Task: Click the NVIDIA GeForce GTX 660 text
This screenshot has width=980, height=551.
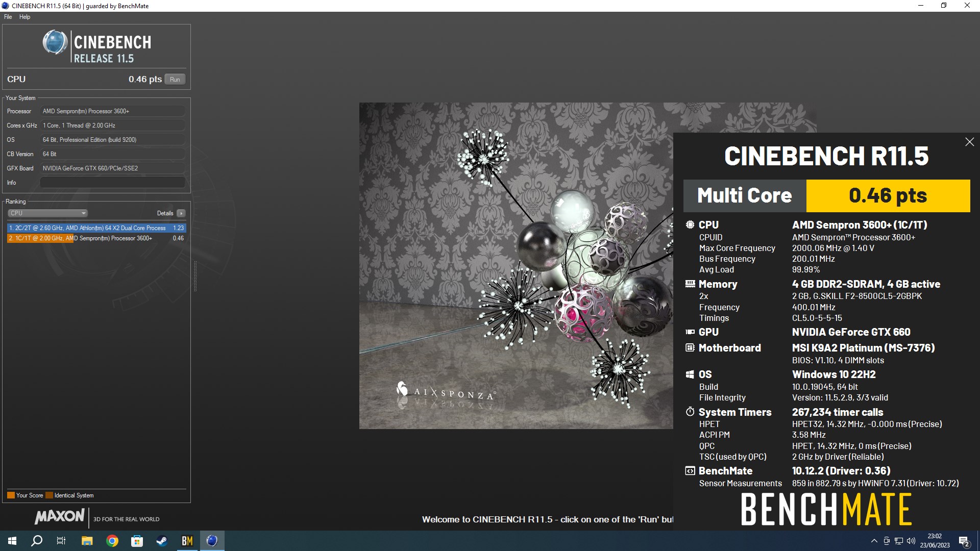Action: [851, 332]
